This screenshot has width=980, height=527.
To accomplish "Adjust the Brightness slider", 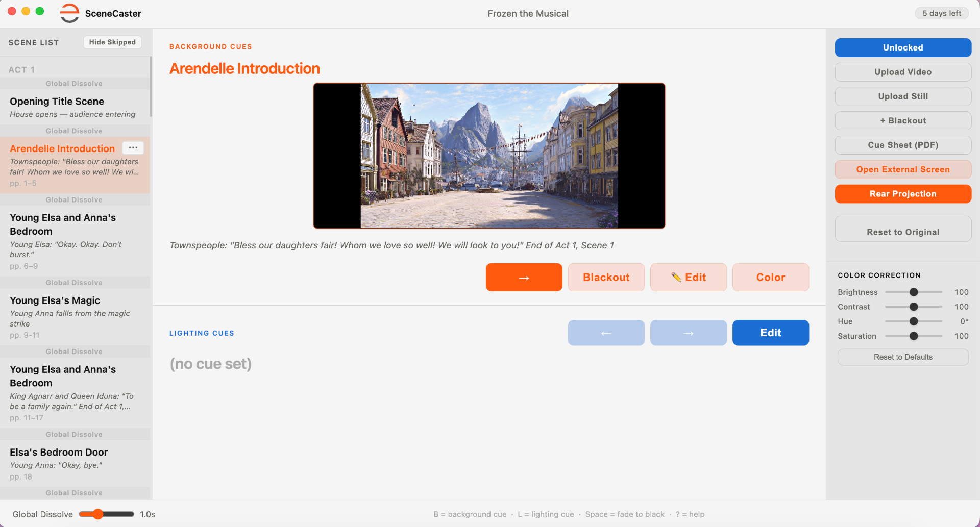I will tap(914, 292).
